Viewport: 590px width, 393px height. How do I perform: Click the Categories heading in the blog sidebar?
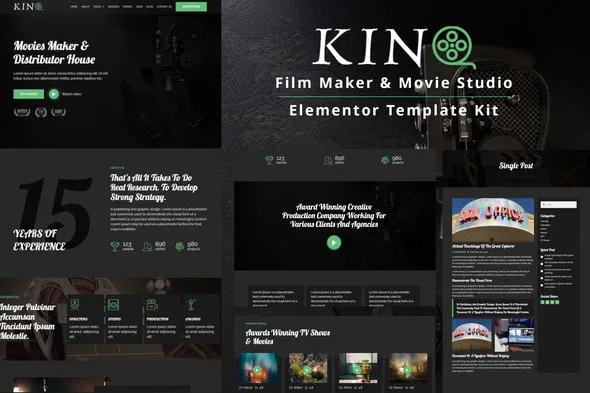547,216
